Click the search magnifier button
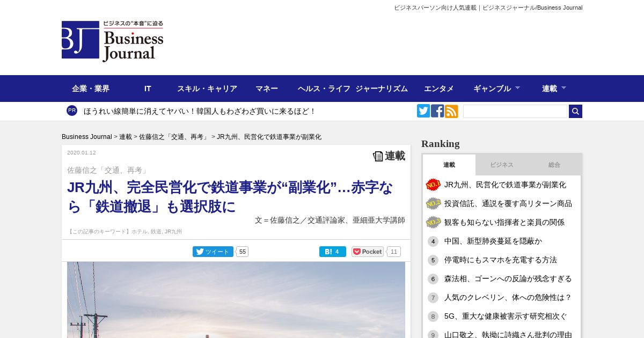This screenshot has width=644, height=338. 575,111
